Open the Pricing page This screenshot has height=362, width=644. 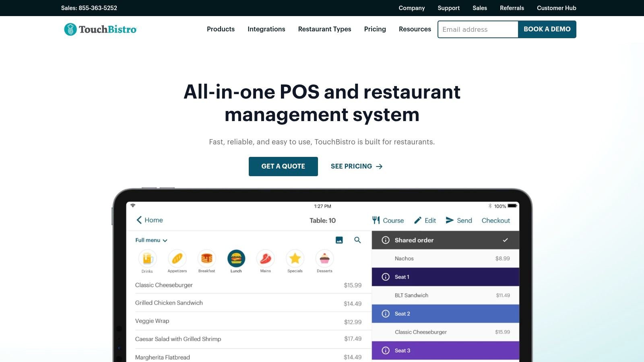375,29
